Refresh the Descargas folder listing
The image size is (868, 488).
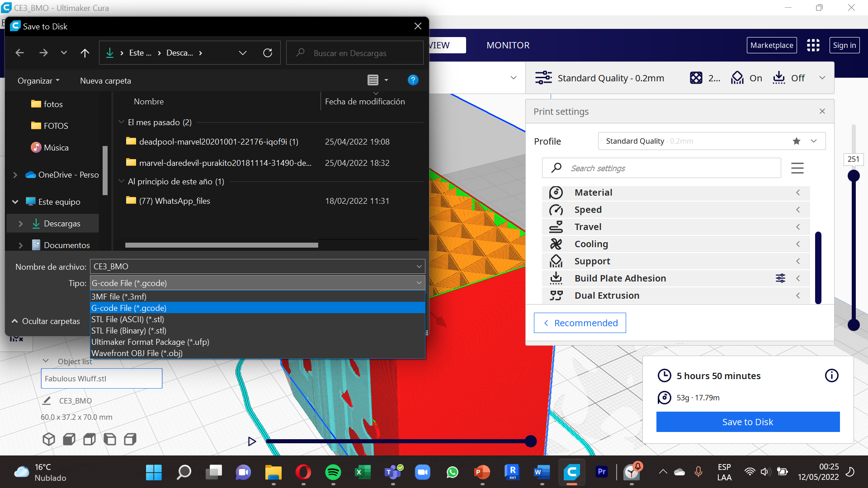click(x=268, y=53)
